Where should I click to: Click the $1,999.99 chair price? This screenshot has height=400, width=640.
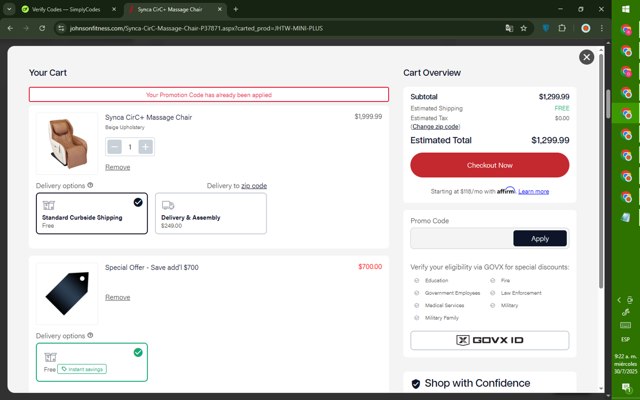pos(368,116)
